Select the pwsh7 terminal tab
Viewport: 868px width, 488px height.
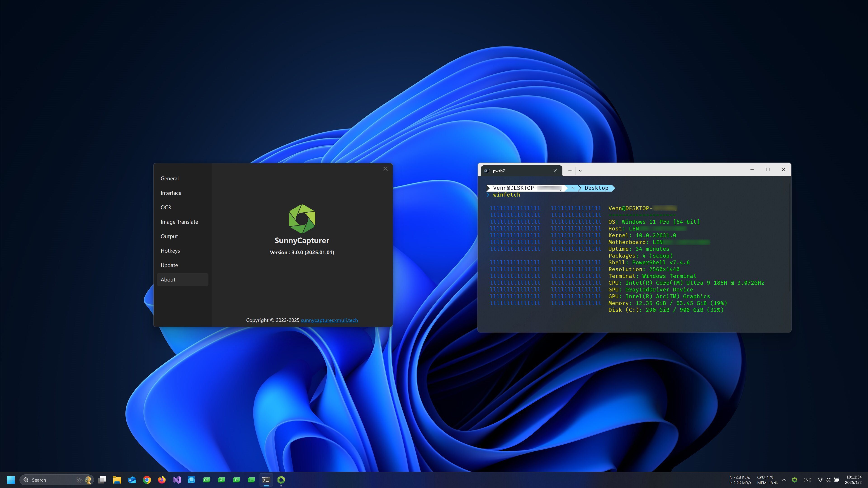click(521, 171)
